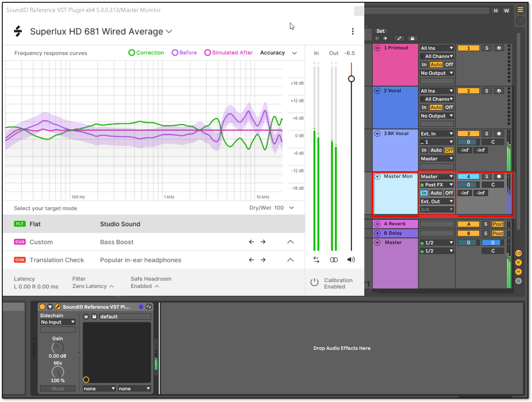Click the output volume slider handle in SoundID

click(351, 78)
